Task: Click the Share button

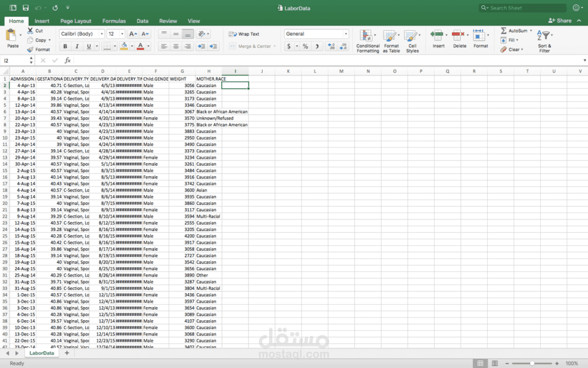Action: pyautogui.click(x=560, y=20)
